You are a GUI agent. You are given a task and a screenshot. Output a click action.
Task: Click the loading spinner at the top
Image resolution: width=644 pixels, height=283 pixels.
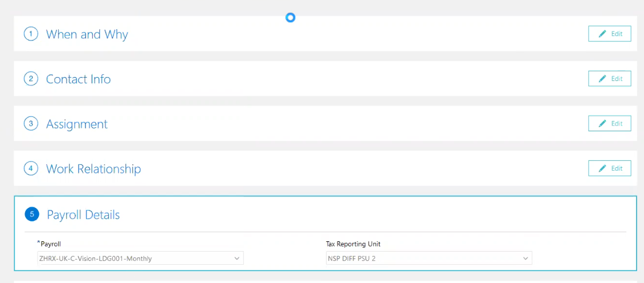(290, 18)
